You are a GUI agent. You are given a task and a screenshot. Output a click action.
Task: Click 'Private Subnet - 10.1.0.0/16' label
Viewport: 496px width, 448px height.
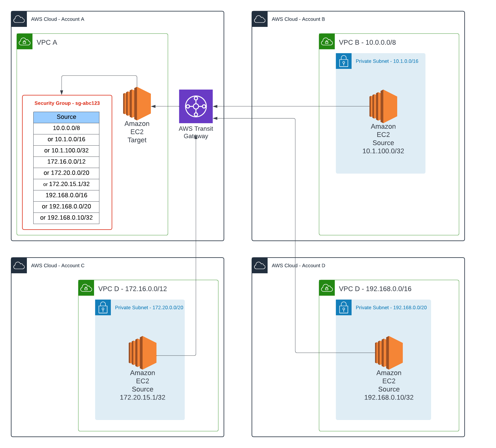[387, 61]
